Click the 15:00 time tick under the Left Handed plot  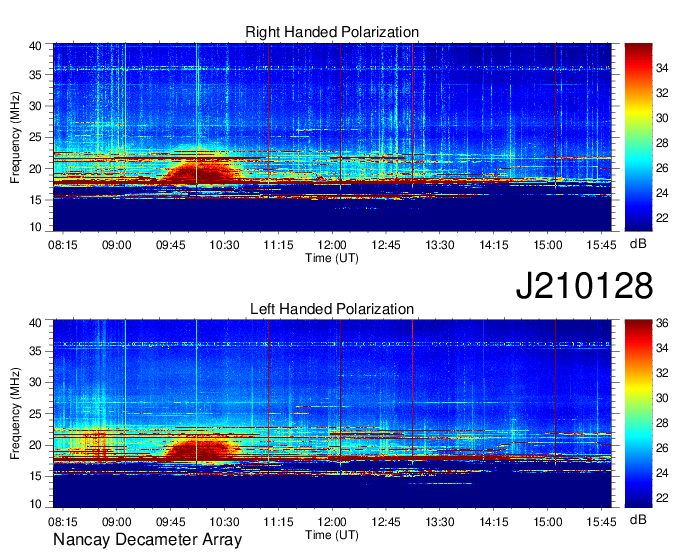tap(548, 522)
